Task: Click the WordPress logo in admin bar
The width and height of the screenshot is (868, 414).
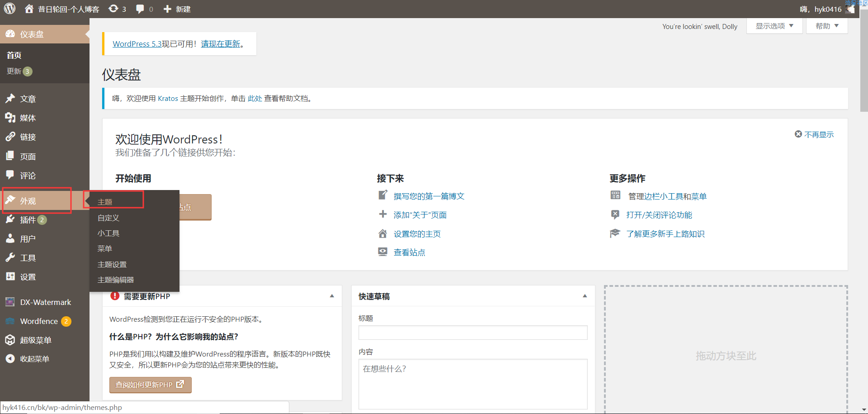Action: (10, 9)
